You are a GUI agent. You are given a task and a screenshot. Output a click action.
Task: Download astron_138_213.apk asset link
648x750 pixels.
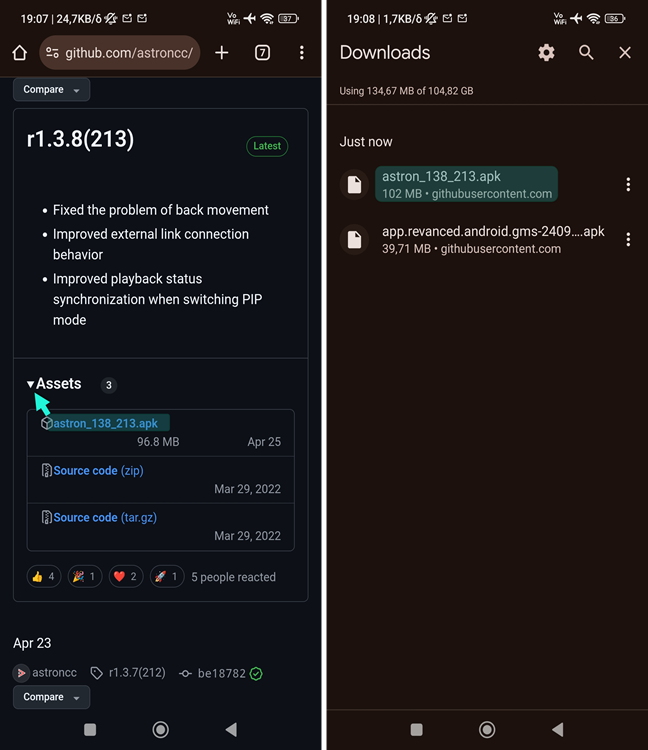click(x=105, y=423)
